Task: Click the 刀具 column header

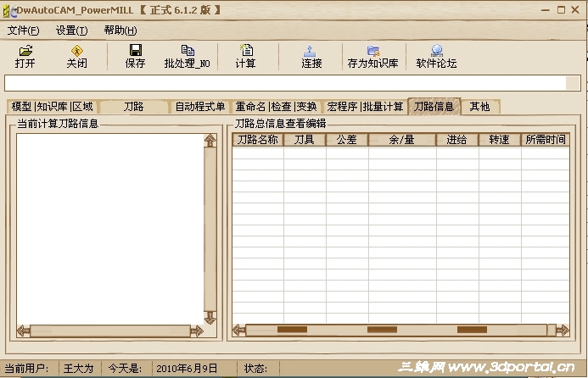Action: pos(305,140)
